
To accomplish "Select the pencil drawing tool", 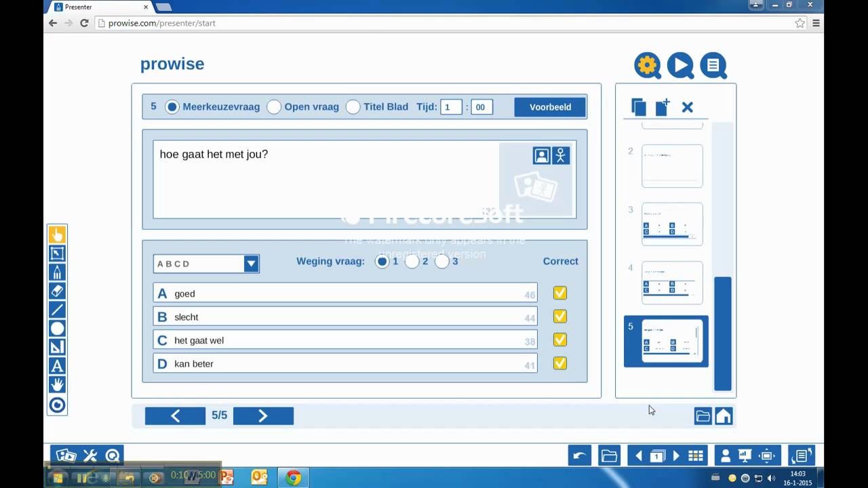I will (58, 272).
